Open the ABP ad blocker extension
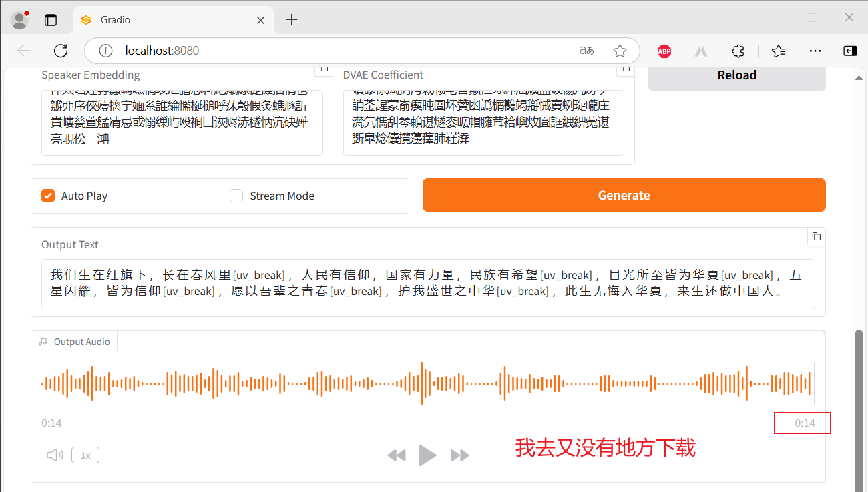This screenshot has height=492, width=868. tap(664, 51)
